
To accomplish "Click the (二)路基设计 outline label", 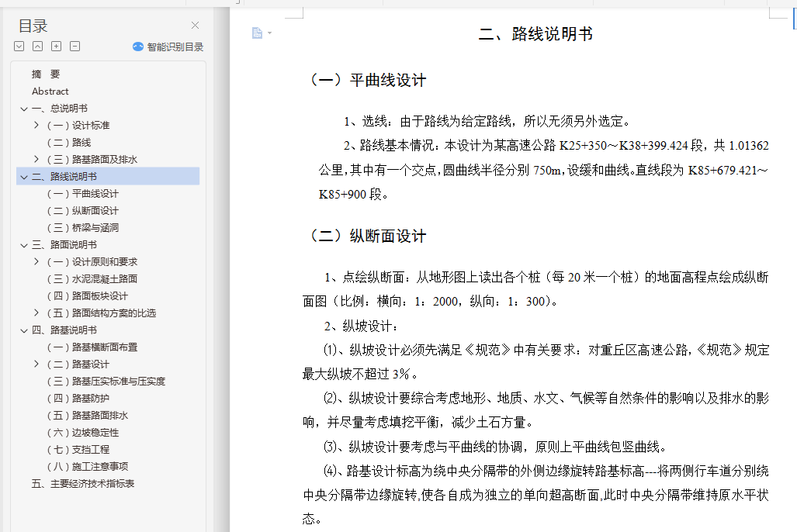I will point(78,364).
